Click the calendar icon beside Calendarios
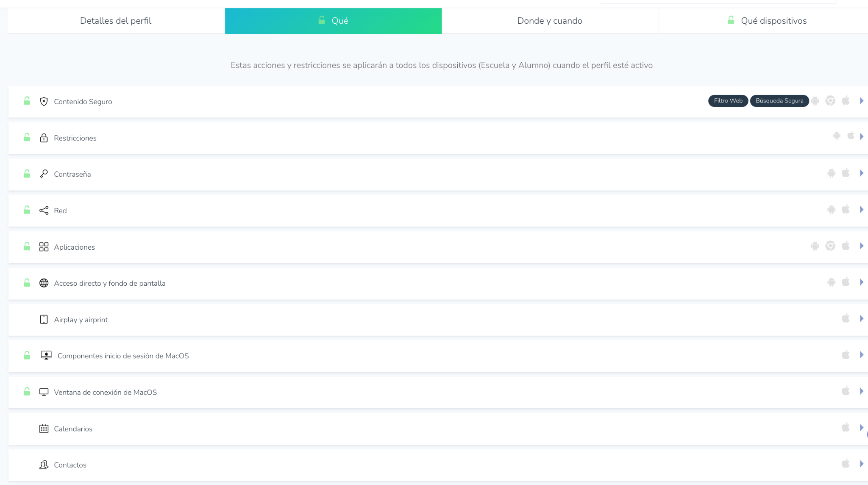868x485 pixels. pyautogui.click(x=44, y=429)
